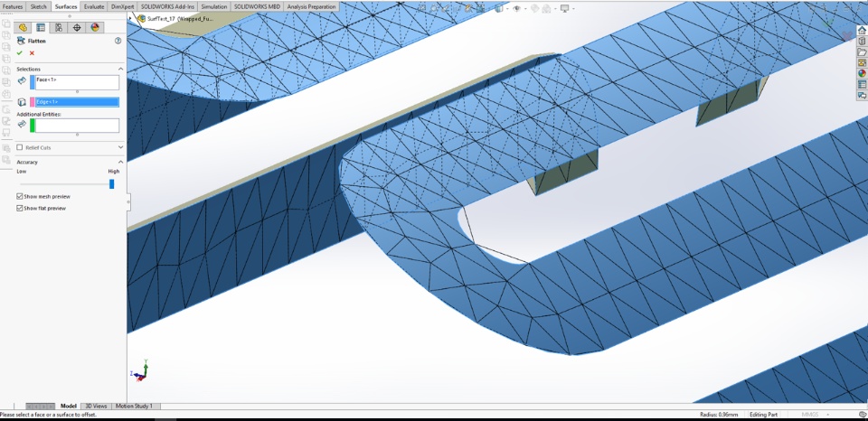Click the pink Edge selection color swatch

tap(33, 102)
